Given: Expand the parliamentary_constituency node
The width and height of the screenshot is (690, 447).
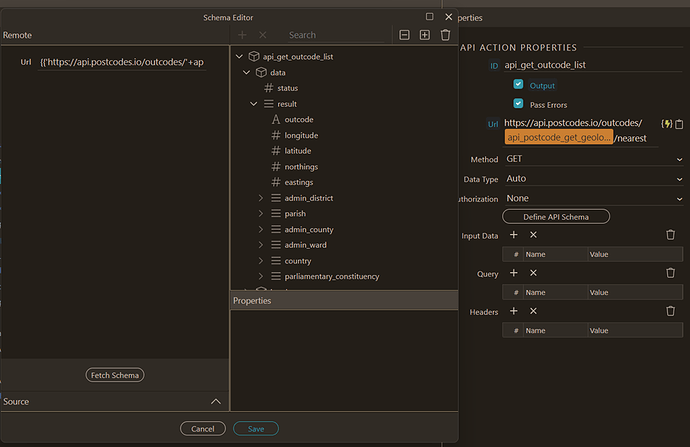Looking at the screenshot, I should pyautogui.click(x=261, y=276).
